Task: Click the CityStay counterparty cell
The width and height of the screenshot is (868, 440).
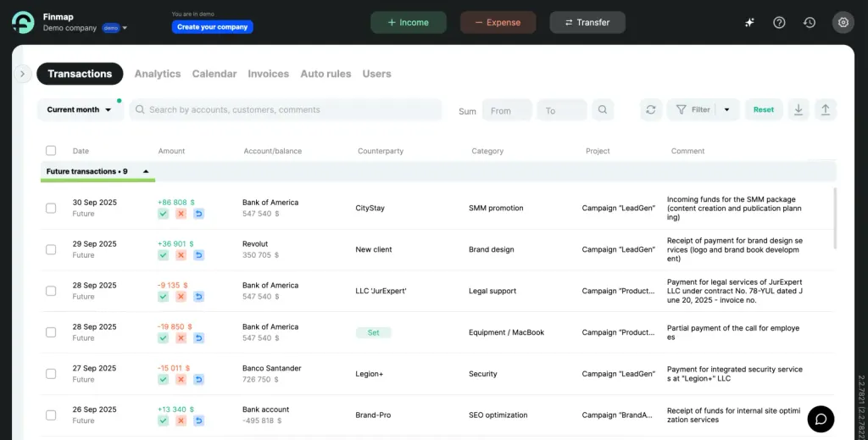Action: 370,208
